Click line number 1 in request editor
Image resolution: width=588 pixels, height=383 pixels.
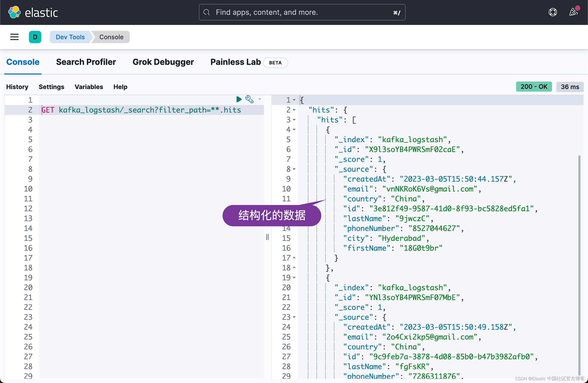point(30,100)
